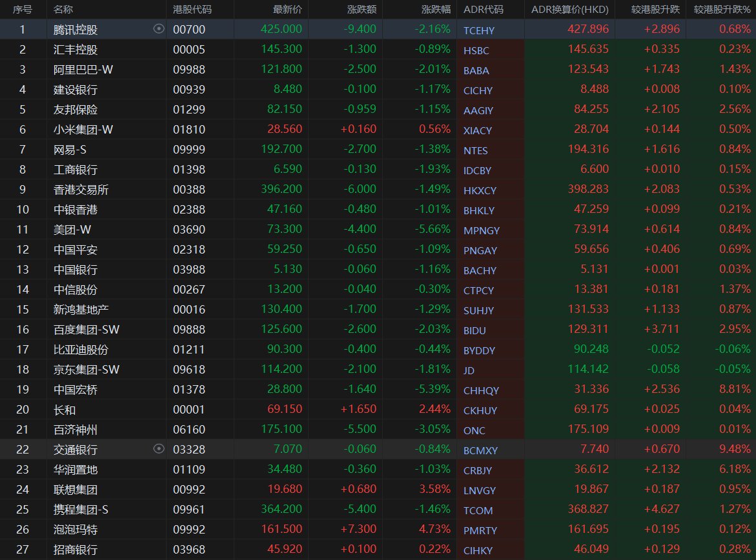Image resolution: width=756 pixels, height=560 pixels.
Task: Sort by 涨跌幅 column header
Action: click(436, 9)
